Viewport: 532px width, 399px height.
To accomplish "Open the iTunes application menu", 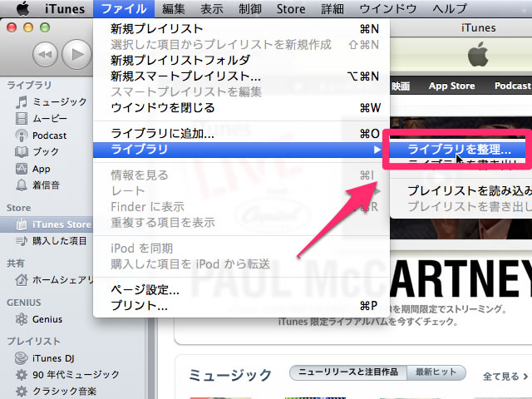I will tap(65, 9).
